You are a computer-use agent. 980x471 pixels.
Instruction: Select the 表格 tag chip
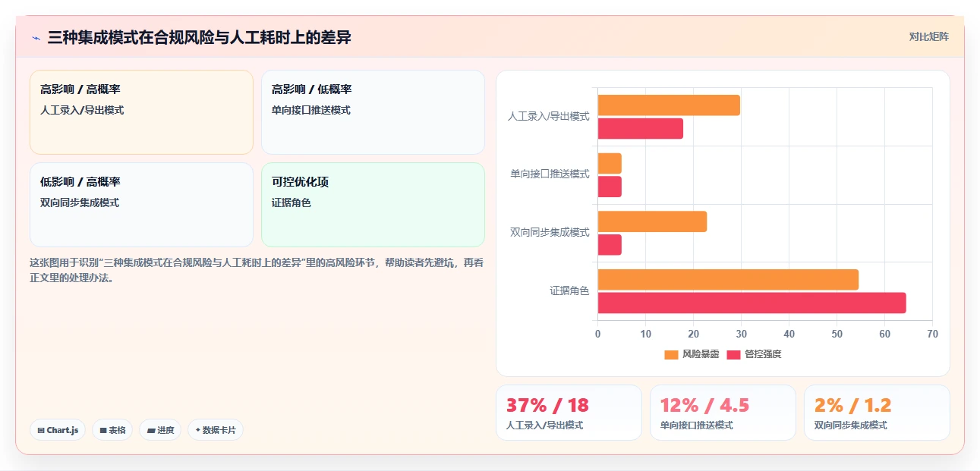(x=112, y=430)
